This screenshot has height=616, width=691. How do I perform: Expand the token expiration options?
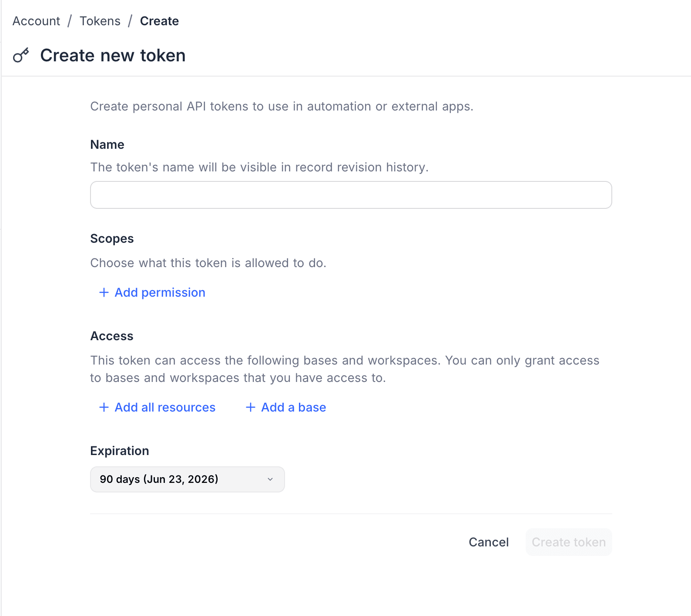coord(187,479)
